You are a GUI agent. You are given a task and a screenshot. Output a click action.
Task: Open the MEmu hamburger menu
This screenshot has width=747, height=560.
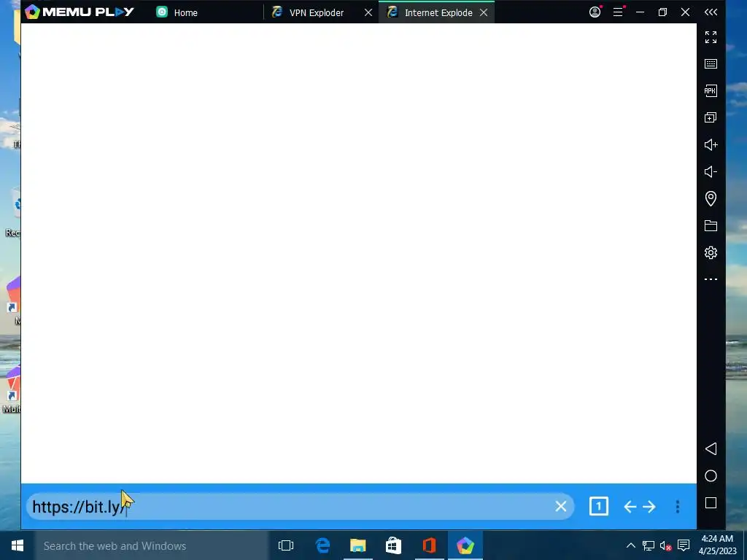(618, 12)
